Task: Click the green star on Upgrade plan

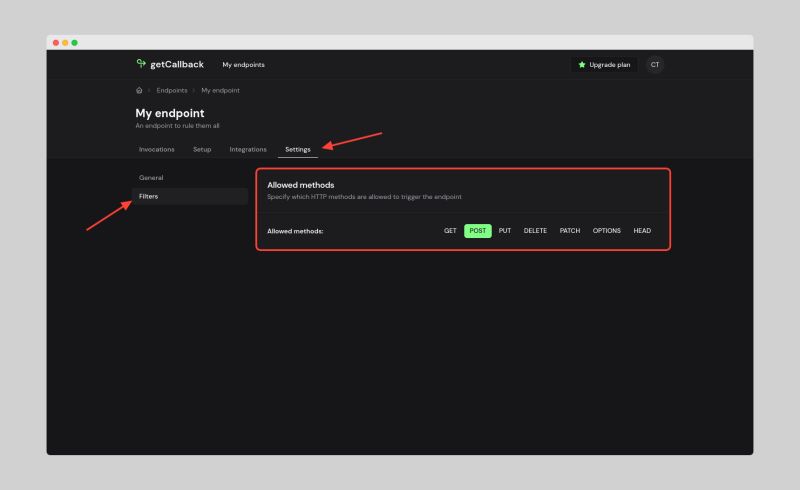Action: tap(582, 65)
